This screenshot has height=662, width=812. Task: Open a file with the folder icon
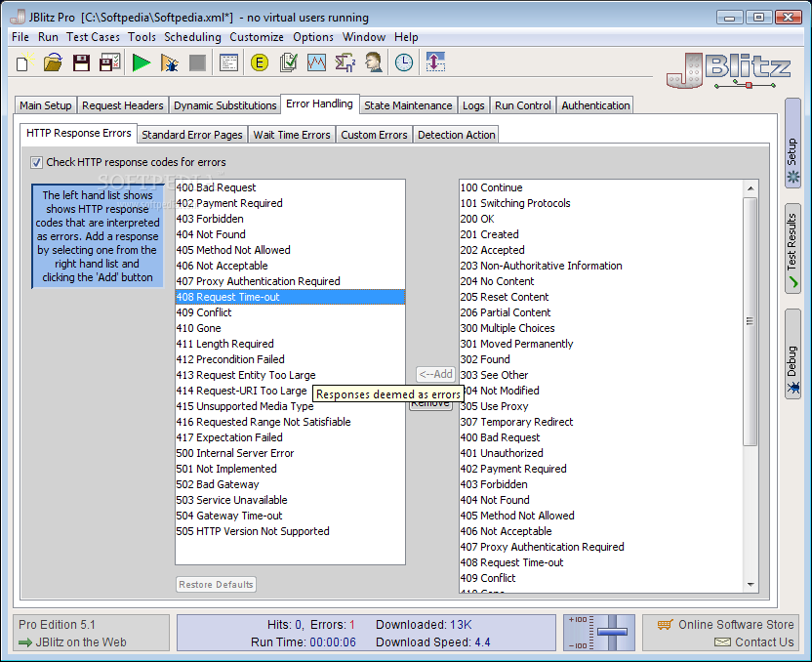pos(53,63)
